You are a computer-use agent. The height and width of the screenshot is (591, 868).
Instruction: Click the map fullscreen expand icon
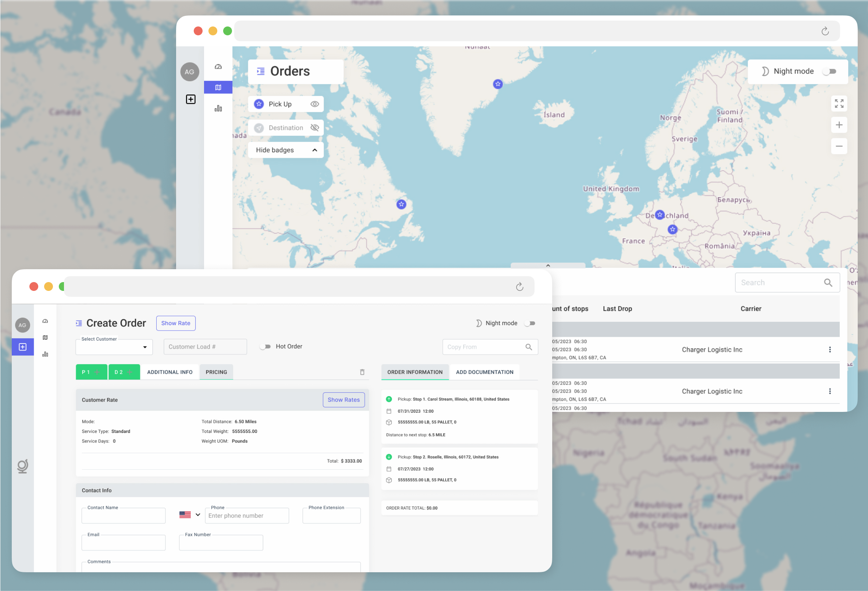coord(839,103)
